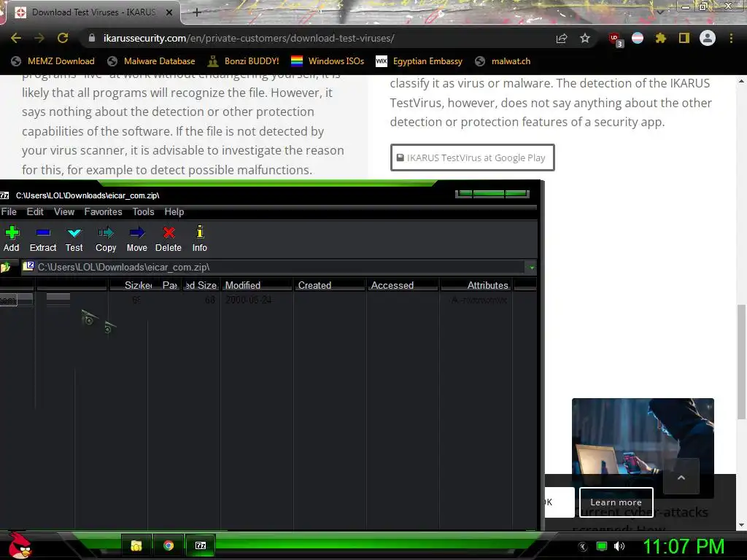Open the malwat.ch bookmark

(503, 61)
